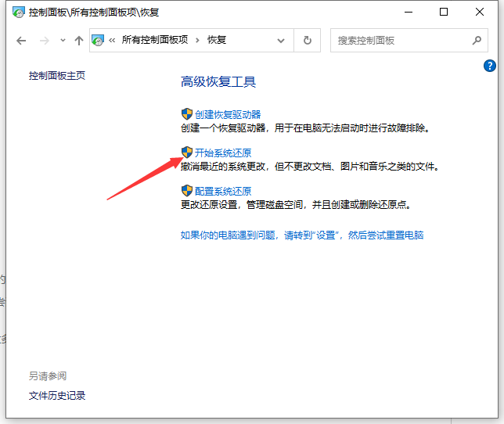Open 文件历史记录 under 另请参阅
The height and width of the screenshot is (424, 504).
(57, 395)
